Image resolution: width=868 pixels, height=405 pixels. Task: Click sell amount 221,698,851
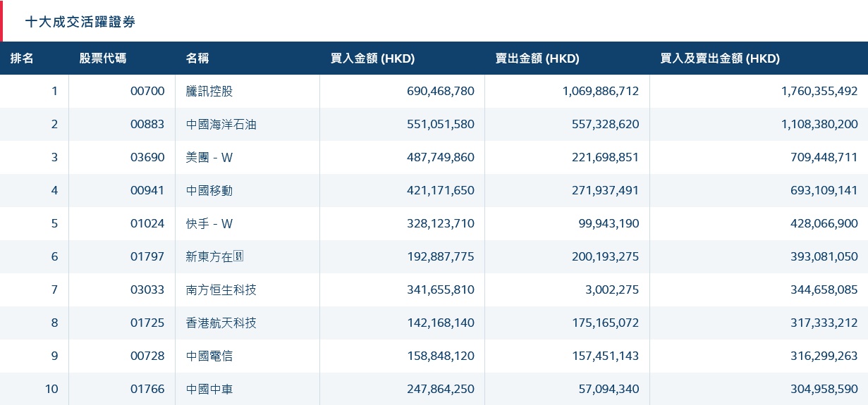(x=606, y=157)
